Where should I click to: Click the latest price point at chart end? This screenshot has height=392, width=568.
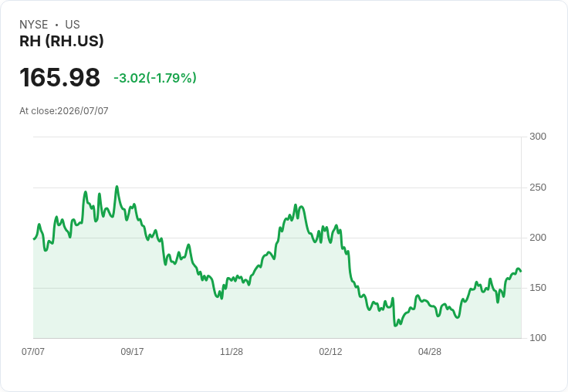pos(521,272)
